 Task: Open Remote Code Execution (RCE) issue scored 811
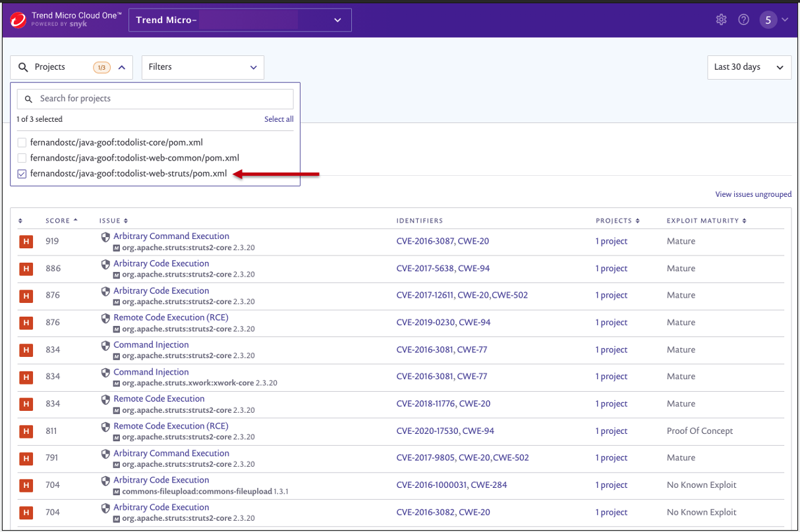[171, 426]
